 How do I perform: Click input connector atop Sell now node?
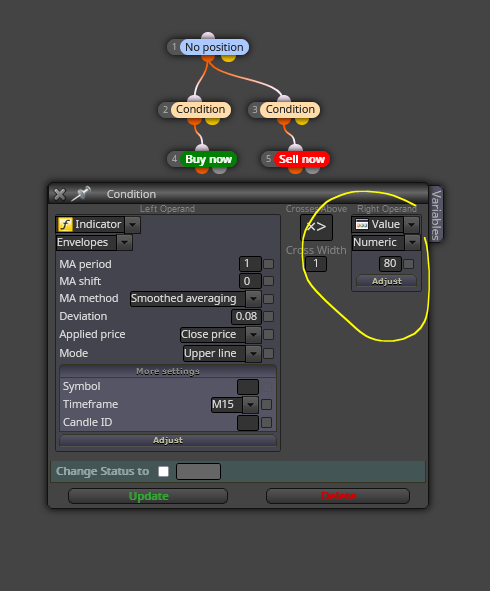point(295,148)
